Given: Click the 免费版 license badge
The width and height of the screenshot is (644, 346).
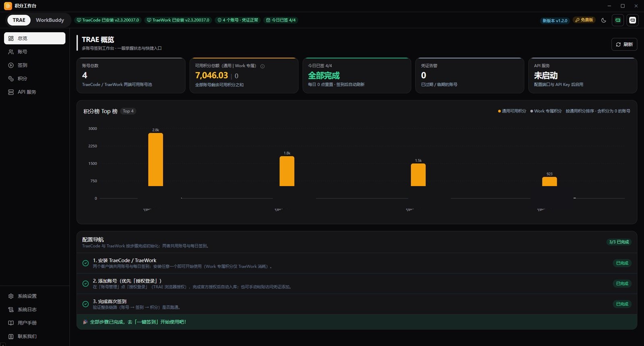Looking at the screenshot, I should coord(584,20).
